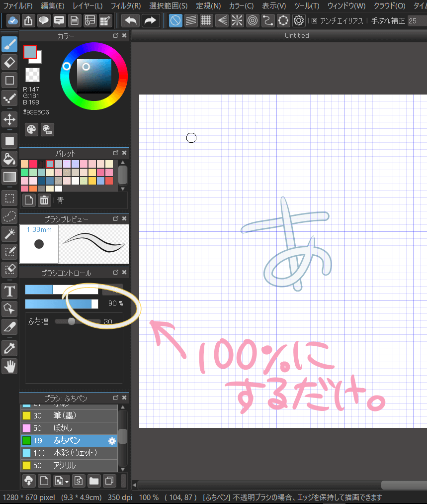Screen dimensions: 427x504
Task: Select the 筆(墨) brush
Action: 69,415
